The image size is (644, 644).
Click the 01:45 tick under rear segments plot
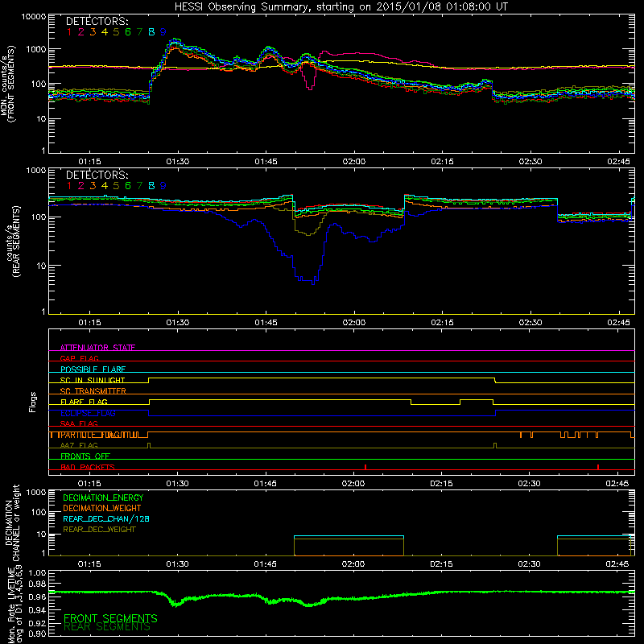tap(266, 323)
